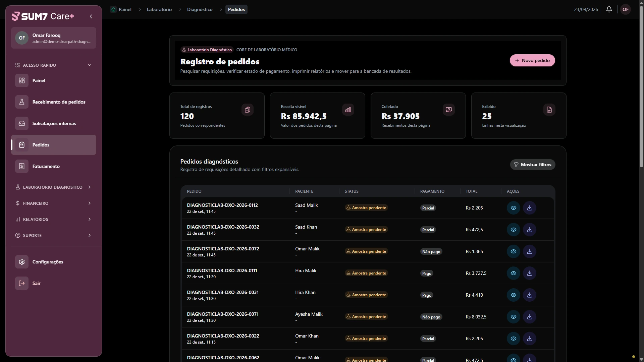Image resolution: width=644 pixels, height=362 pixels.
Task: Open Recebimento de pedidos in the sidebar
Action: (x=54, y=102)
